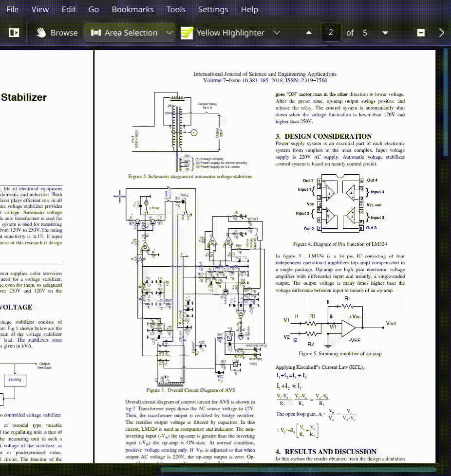Toggle the sidebar panel icon

click(x=14, y=33)
